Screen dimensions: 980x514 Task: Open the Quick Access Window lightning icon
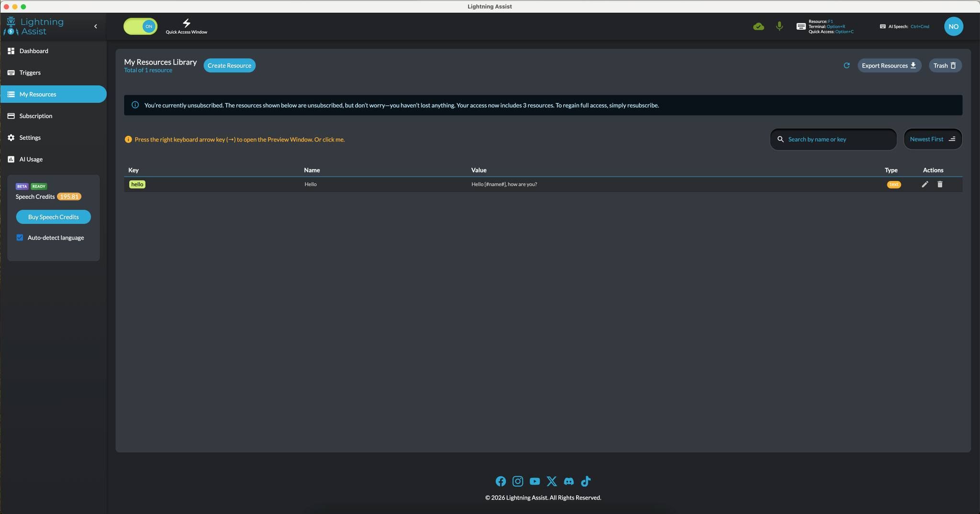point(186,23)
